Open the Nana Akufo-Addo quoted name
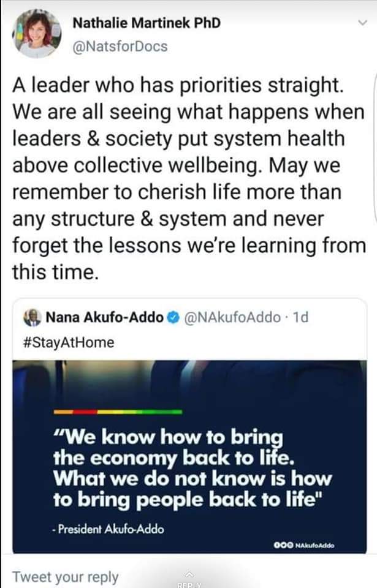 coord(104,317)
